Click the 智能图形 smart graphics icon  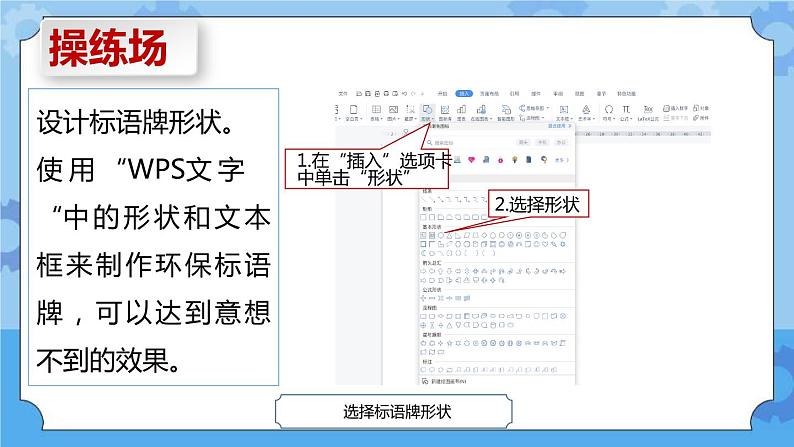coord(506,109)
